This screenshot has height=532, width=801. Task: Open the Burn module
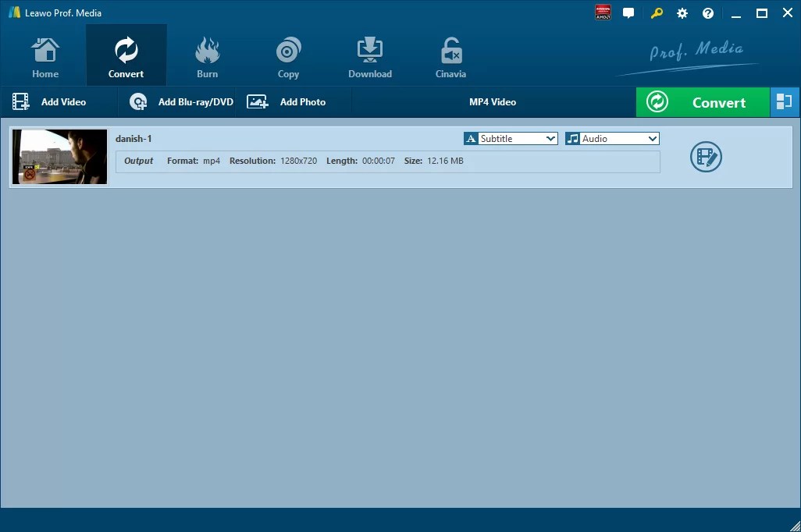207,48
